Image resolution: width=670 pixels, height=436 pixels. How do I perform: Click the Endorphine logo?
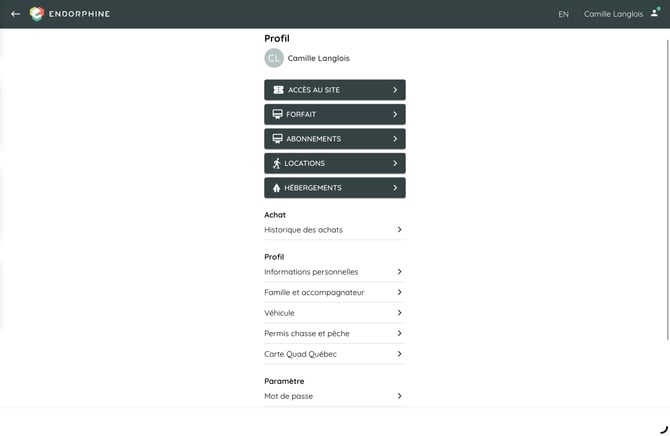click(70, 14)
